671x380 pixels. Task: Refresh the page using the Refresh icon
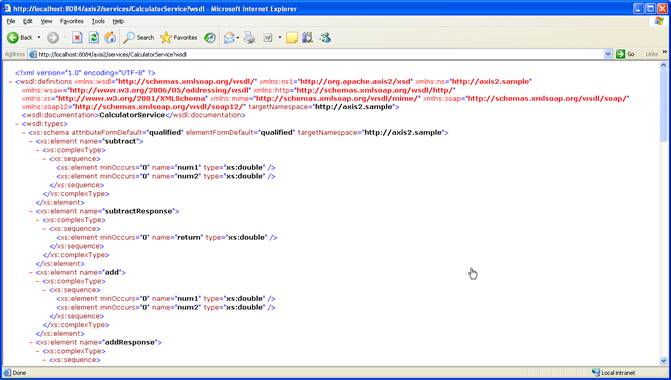tap(94, 38)
